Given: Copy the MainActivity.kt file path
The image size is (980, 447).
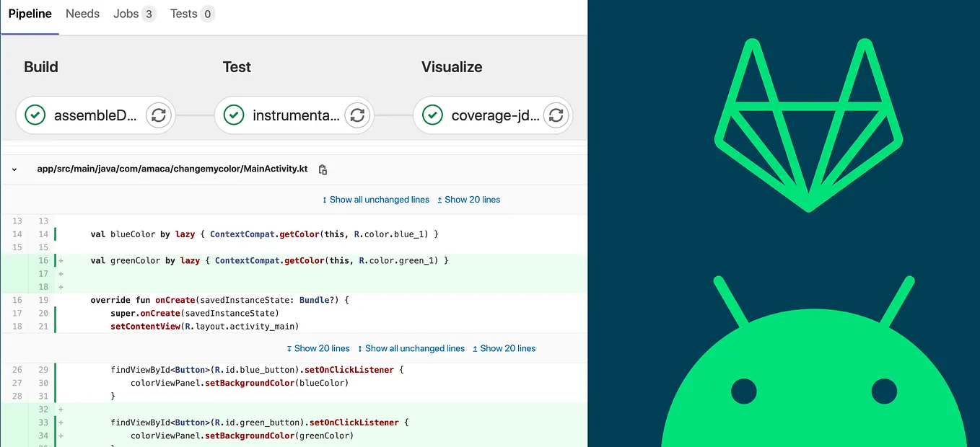Looking at the screenshot, I should (x=323, y=169).
